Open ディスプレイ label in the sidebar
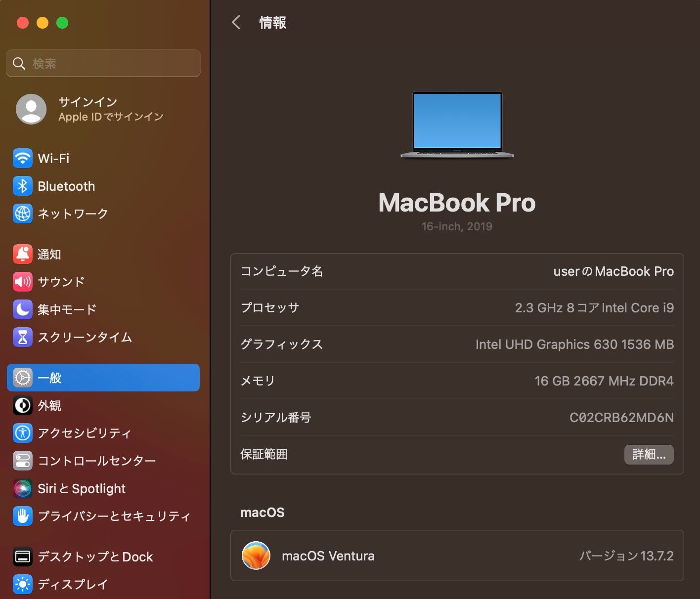Screen dimensions: 700x599 pos(73,584)
